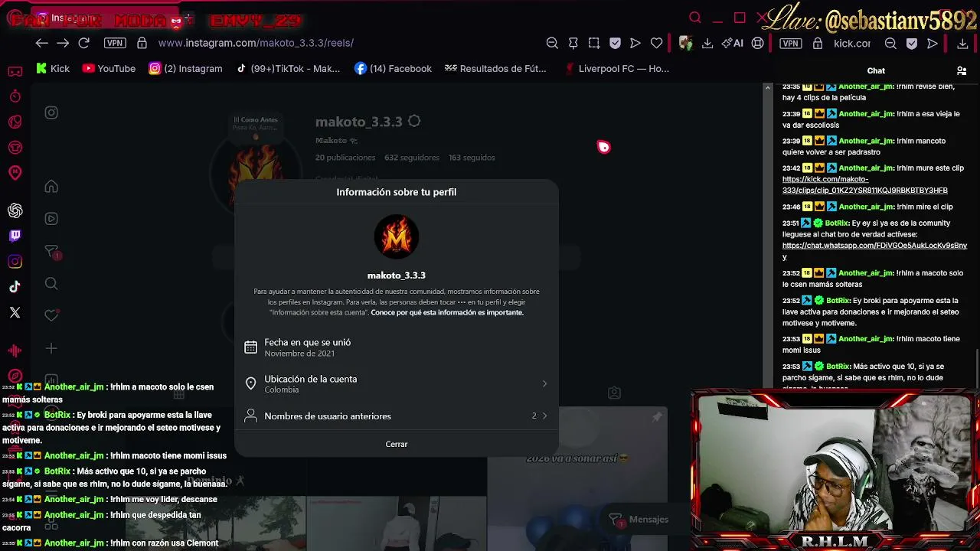
Task: Open the zoom magnifier in the Instagram address bar
Action: 552,43
